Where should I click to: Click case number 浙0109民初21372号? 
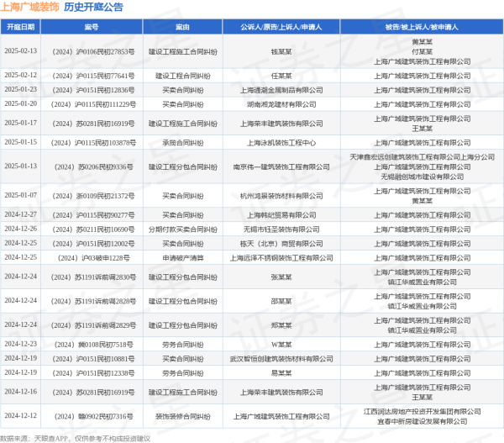93,196
